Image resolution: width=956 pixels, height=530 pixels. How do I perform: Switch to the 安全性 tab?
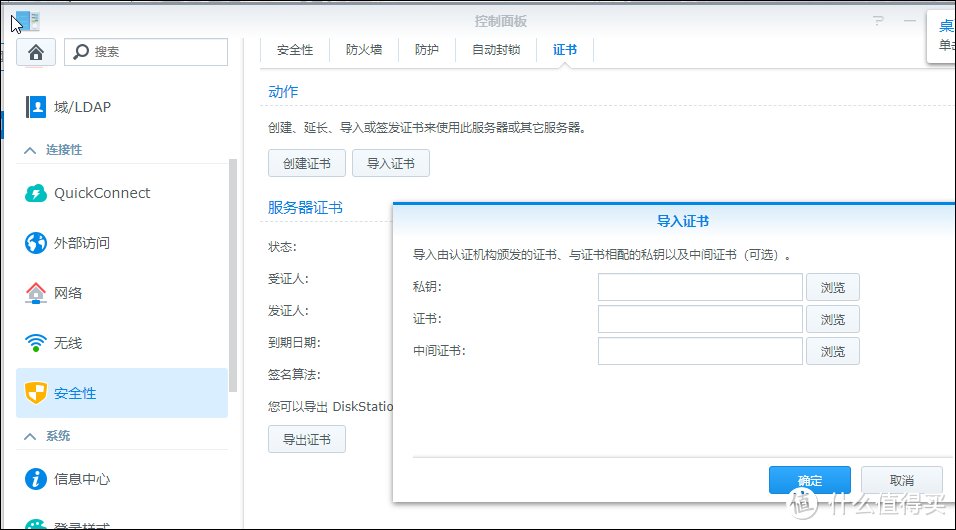point(294,50)
